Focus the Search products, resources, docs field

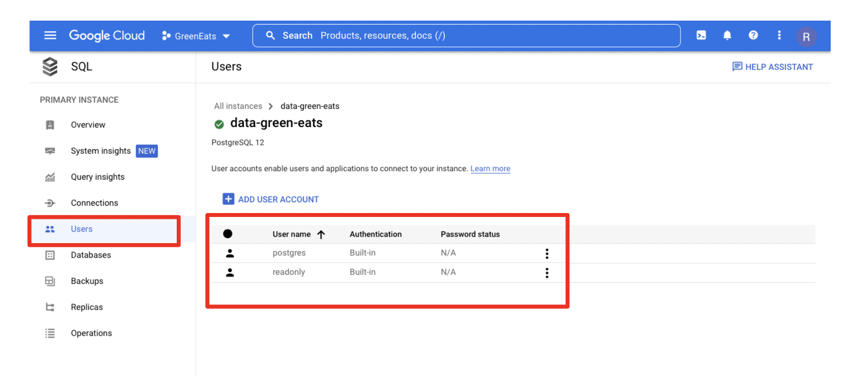tap(466, 35)
